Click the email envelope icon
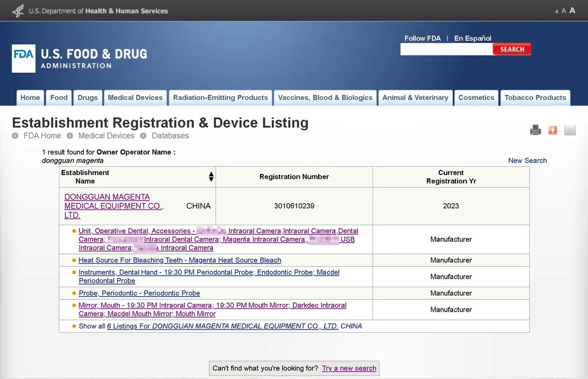The image size is (588, 379). pyautogui.click(x=570, y=129)
